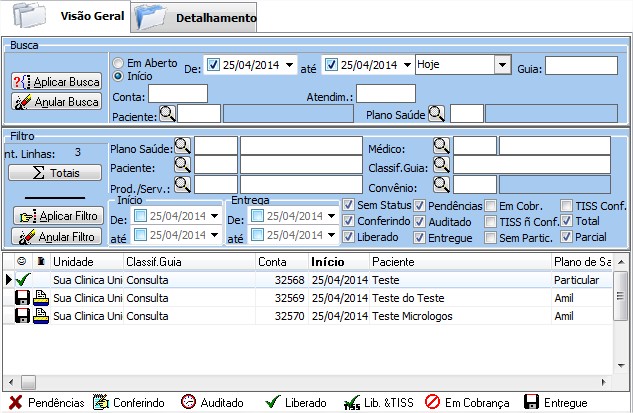633x413 pixels.
Task: Click the Pendências red X legend icon
Action: pos(15,402)
